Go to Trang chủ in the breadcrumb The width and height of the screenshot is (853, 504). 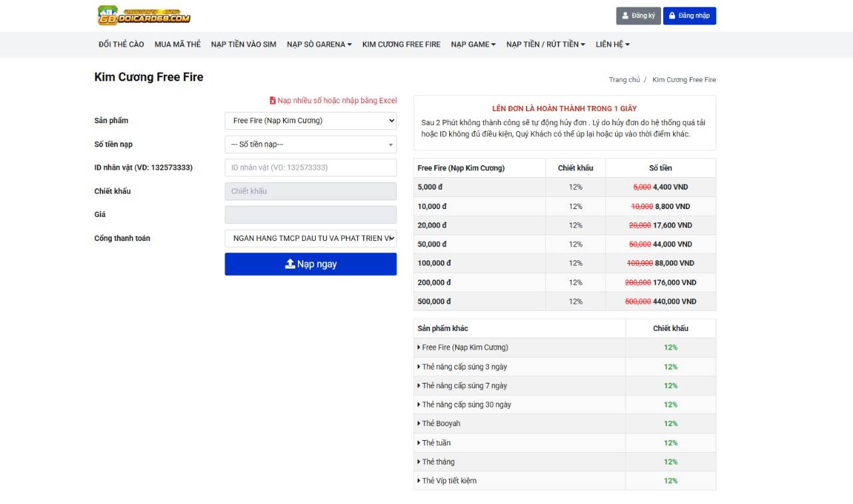pyautogui.click(x=624, y=80)
